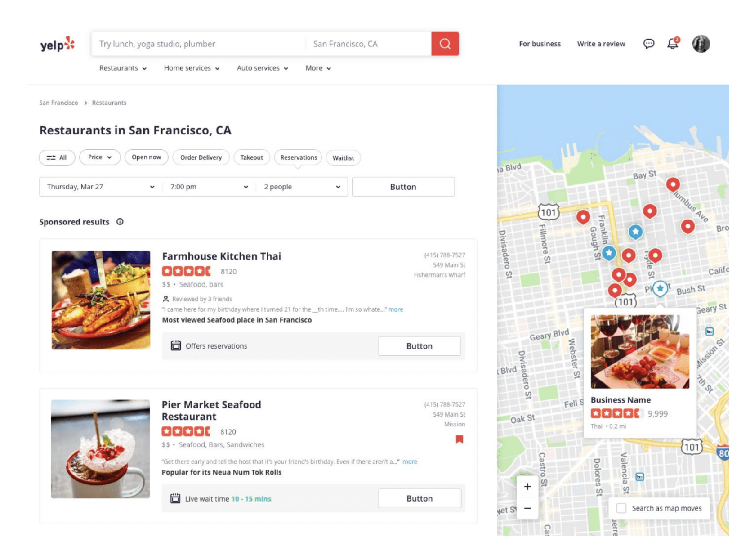Toggle the Reservations filter
The height and width of the screenshot is (560, 750).
coord(299,157)
